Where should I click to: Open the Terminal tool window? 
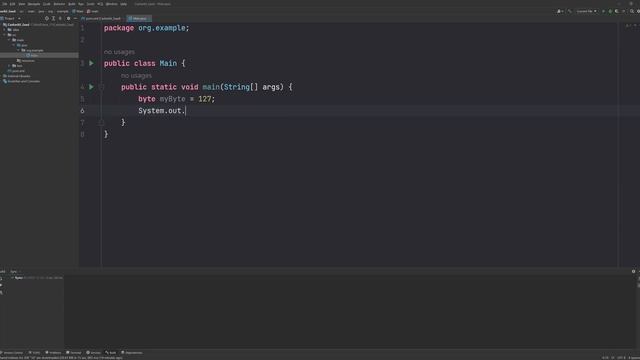[x=74, y=353]
